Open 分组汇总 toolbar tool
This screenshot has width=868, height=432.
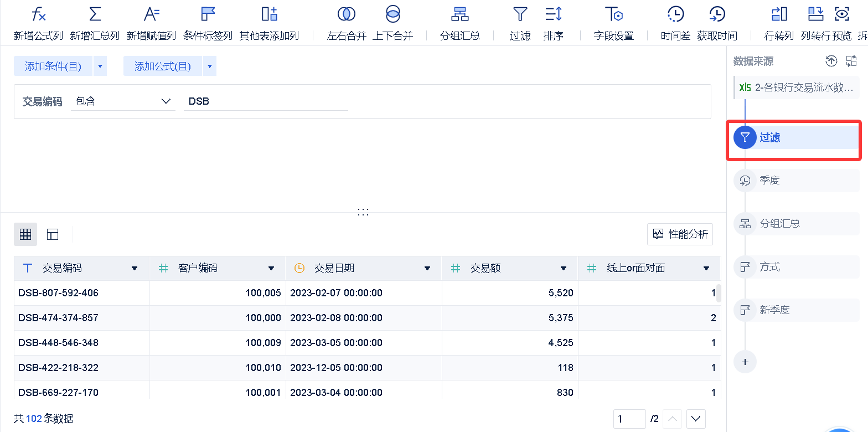(x=460, y=24)
